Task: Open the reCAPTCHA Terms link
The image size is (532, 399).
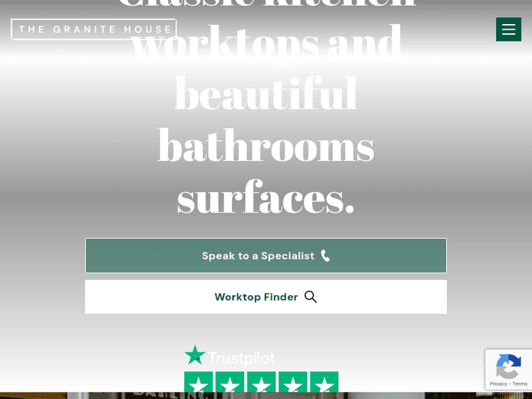Action: (x=520, y=383)
